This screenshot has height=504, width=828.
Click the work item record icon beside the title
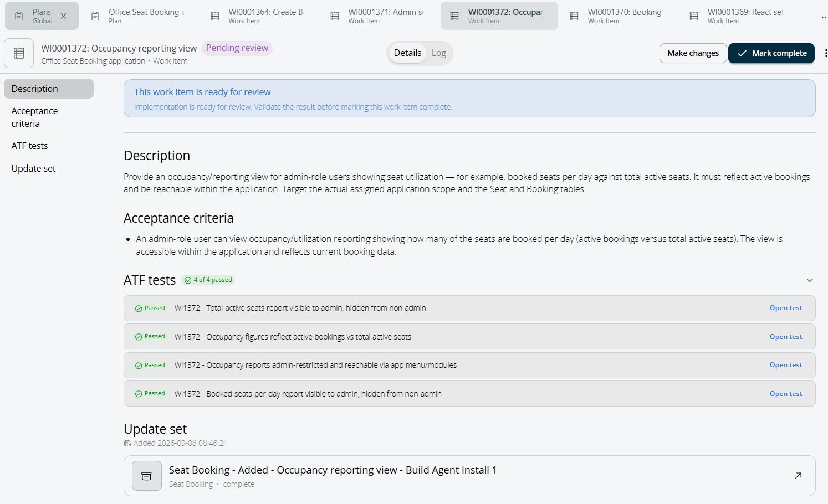[19, 53]
